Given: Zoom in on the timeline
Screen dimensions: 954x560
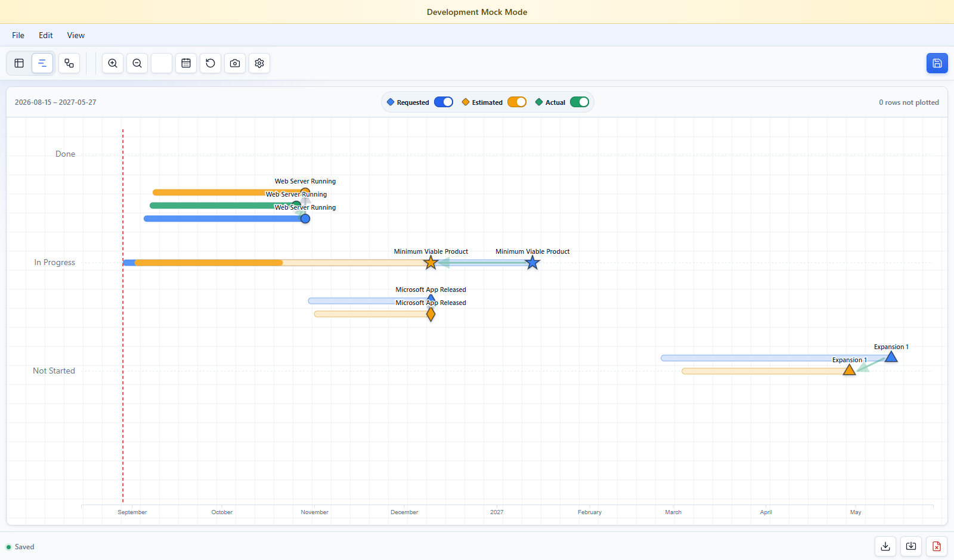Looking at the screenshot, I should click(113, 63).
